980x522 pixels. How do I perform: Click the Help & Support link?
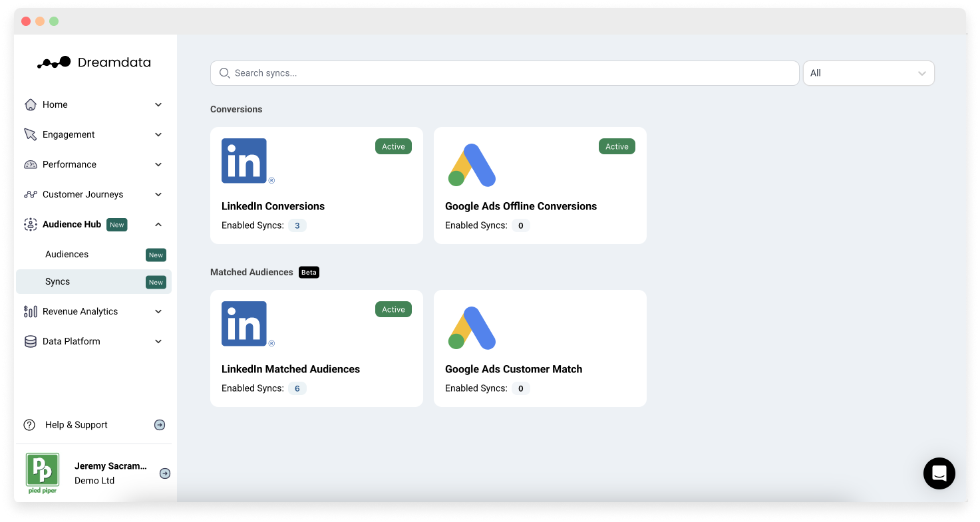click(77, 425)
